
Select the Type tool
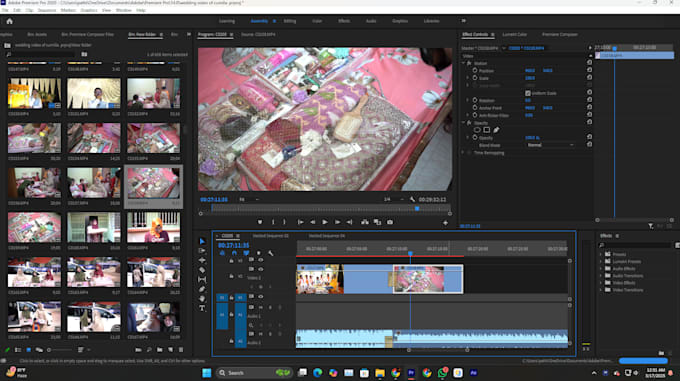202,308
